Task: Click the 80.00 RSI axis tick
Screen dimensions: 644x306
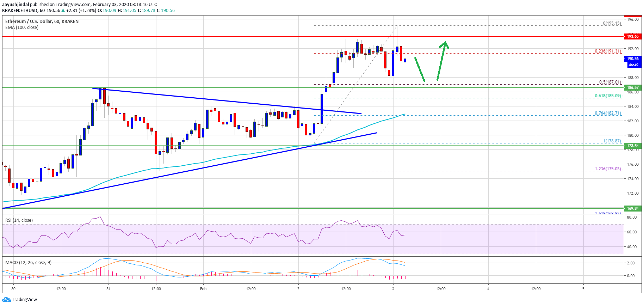Action: pyautogui.click(x=632, y=217)
